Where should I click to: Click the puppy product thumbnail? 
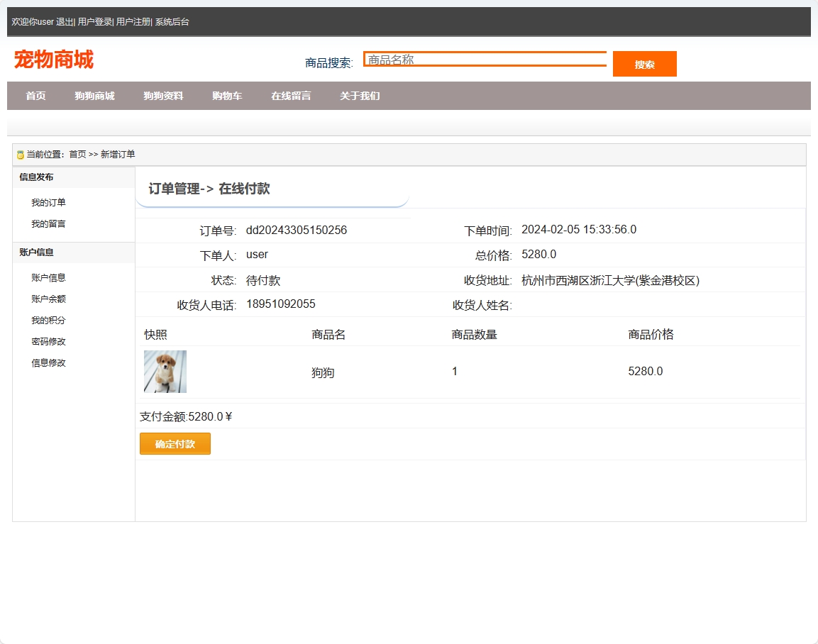[x=165, y=372]
